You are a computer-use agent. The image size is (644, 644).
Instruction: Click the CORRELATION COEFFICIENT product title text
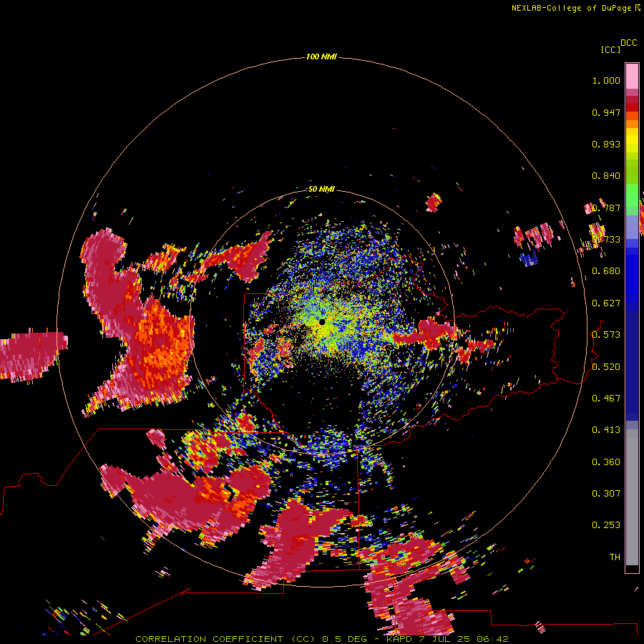[209, 639]
